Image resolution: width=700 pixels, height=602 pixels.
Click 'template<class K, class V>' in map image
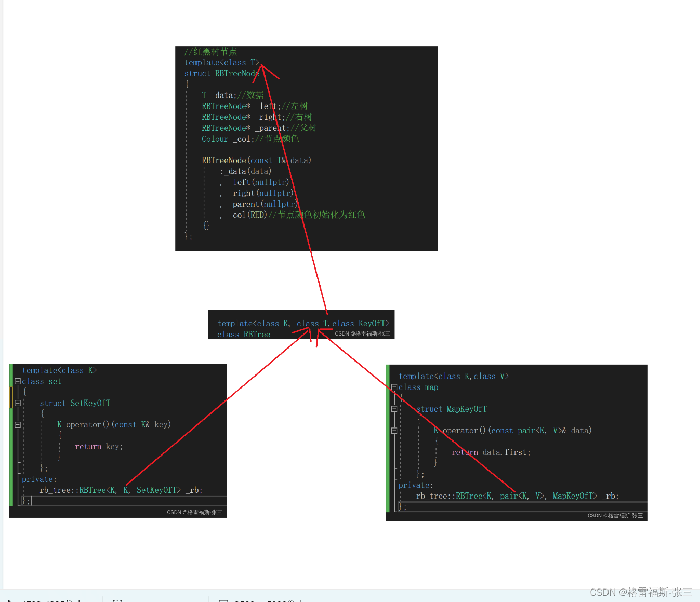[454, 377]
